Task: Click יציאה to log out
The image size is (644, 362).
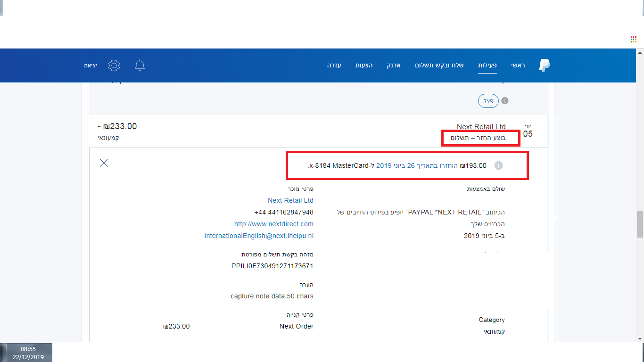Action: [x=91, y=65]
